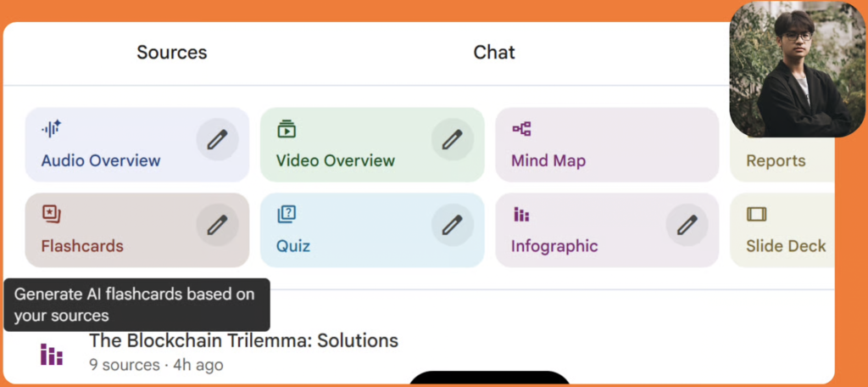Click the Slide Deck icon
The width and height of the screenshot is (868, 387).
click(x=756, y=215)
